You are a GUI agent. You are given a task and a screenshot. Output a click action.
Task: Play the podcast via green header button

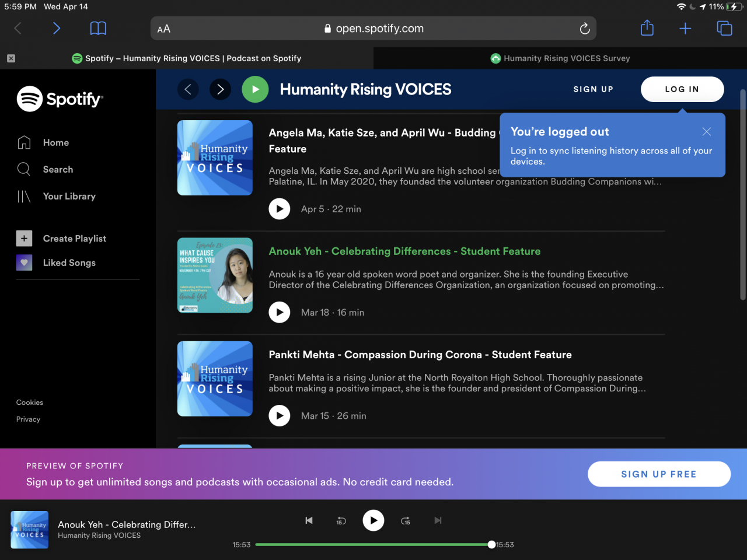[x=255, y=89]
